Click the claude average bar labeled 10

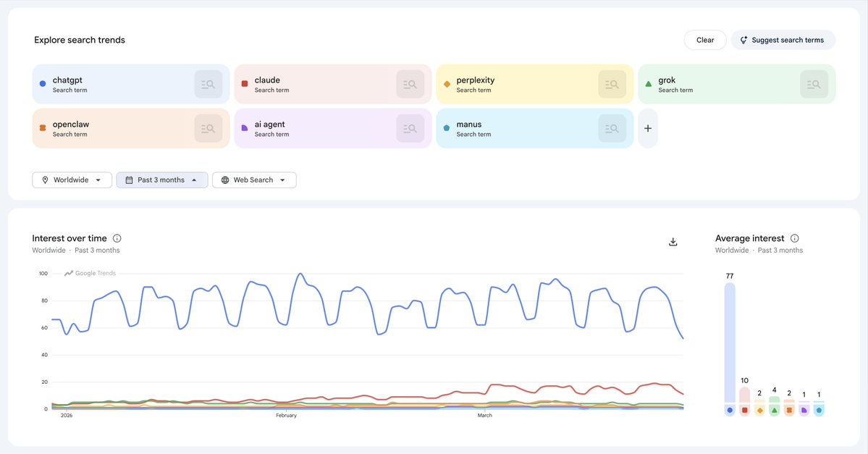tap(744, 395)
